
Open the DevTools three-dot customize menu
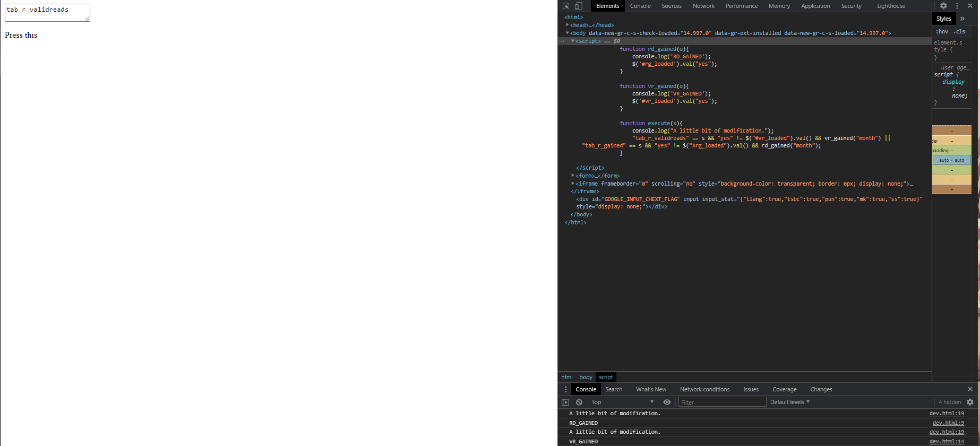pyautogui.click(x=957, y=6)
